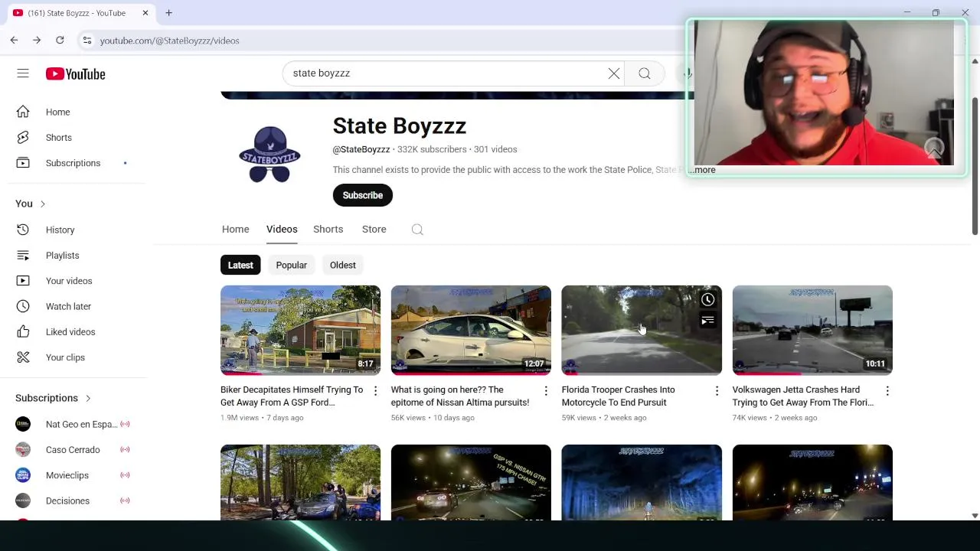
Task: Click the browser address bar URL
Action: 169,41
